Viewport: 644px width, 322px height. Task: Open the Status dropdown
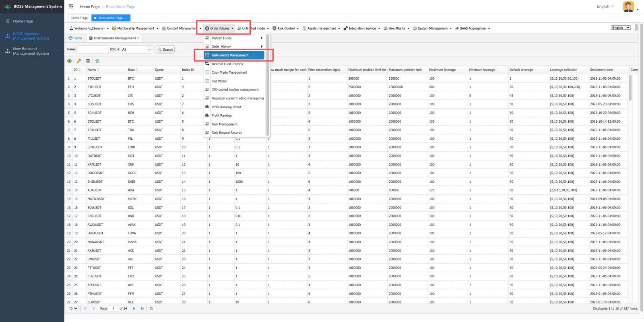tap(137, 50)
